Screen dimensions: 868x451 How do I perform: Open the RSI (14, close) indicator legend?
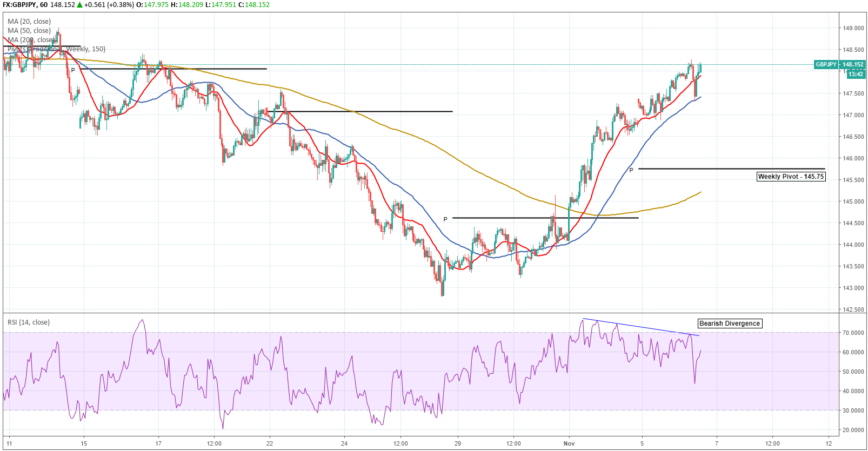[x=29, y=322]
